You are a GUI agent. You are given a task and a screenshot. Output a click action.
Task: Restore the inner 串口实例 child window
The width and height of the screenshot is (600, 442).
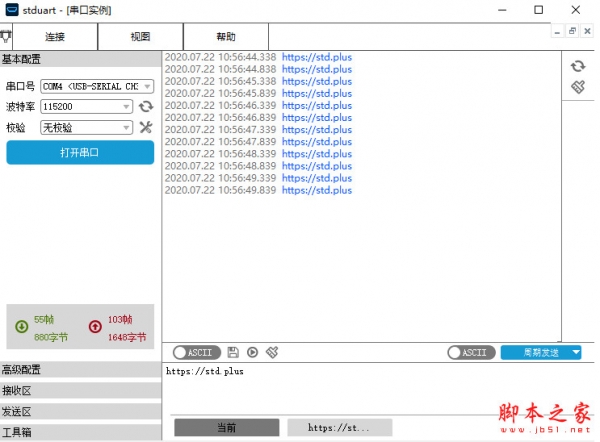click(x=572, y=31)
